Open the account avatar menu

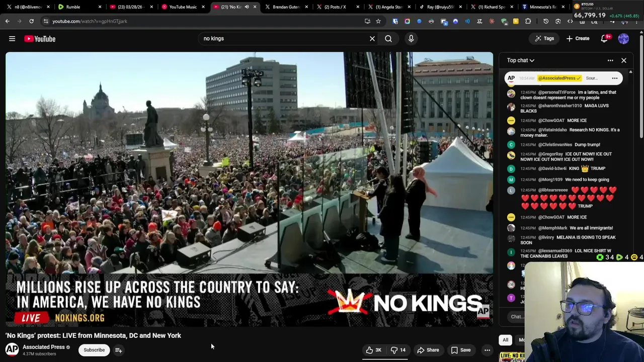[623, 39]
